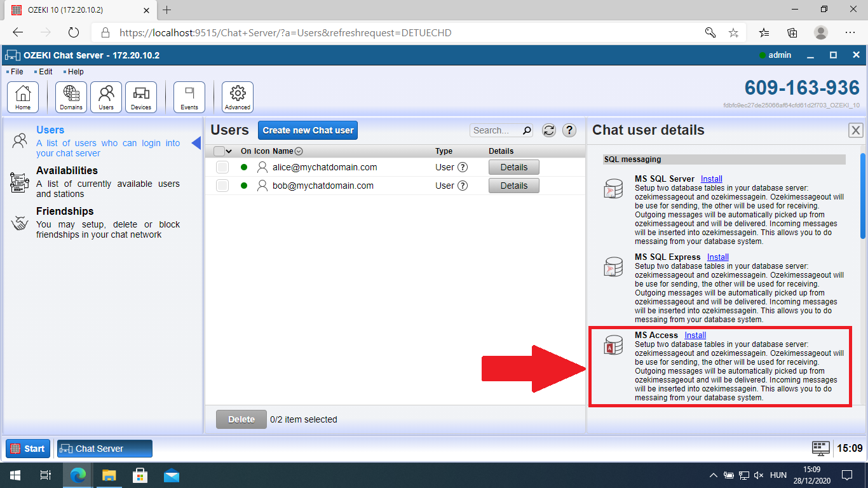Open the select-all dropdown in the header

point(229,151)
